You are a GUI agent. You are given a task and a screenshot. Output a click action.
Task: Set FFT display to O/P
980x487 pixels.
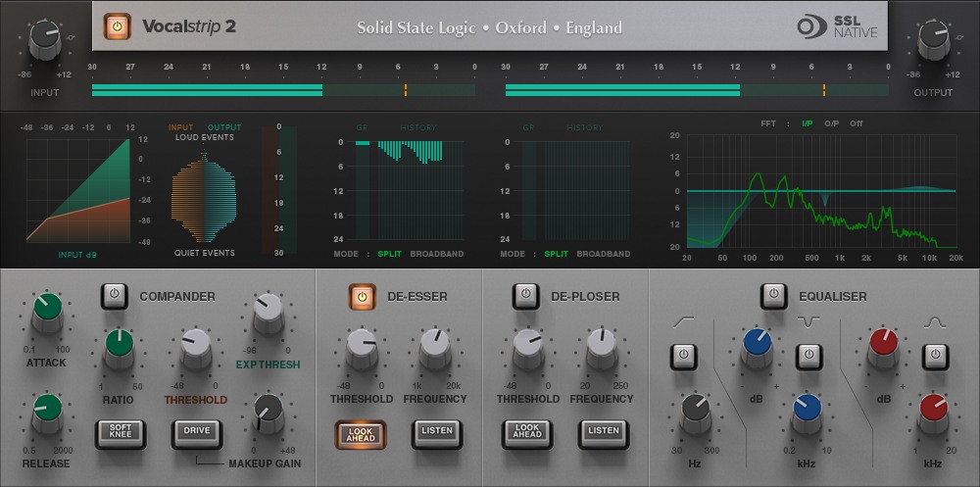831,123
